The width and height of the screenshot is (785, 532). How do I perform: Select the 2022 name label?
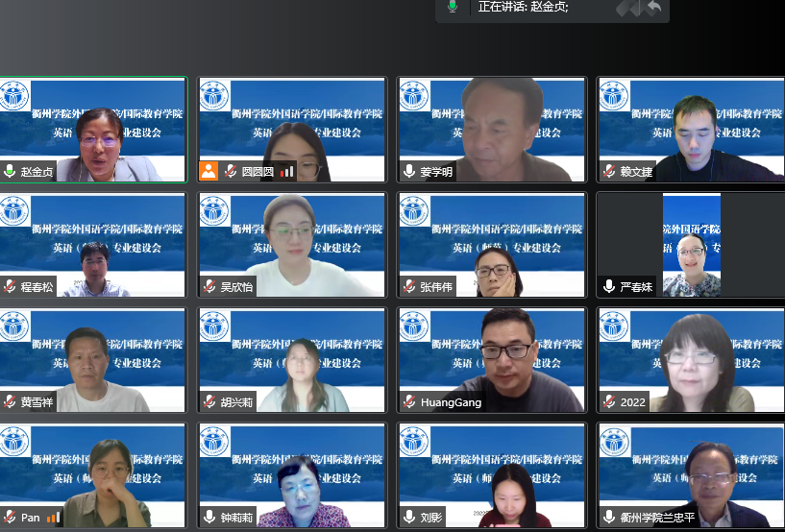633,402
